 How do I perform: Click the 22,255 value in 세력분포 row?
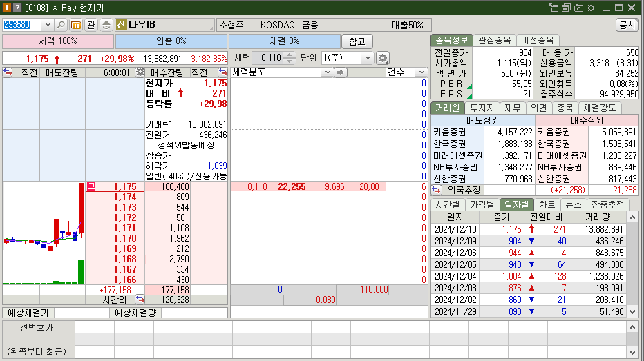pyautogui.click(x=292, y=186)
